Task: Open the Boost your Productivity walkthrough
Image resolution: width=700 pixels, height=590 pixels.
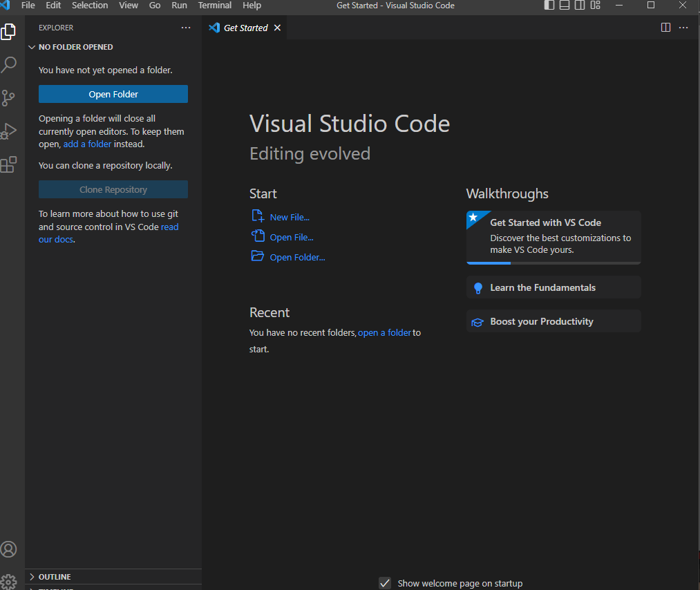Action: [x=554, y=321]
